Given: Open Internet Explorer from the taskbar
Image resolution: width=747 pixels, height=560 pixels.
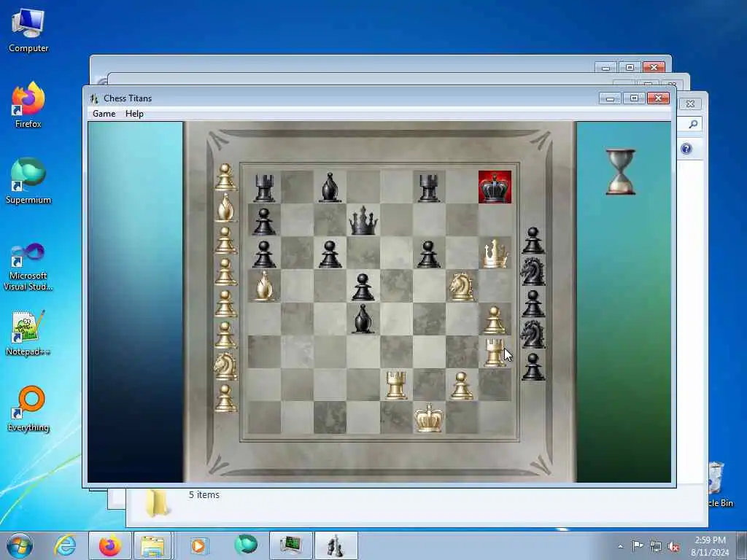Looking at the screenshot, I should (x=65, y=545).
